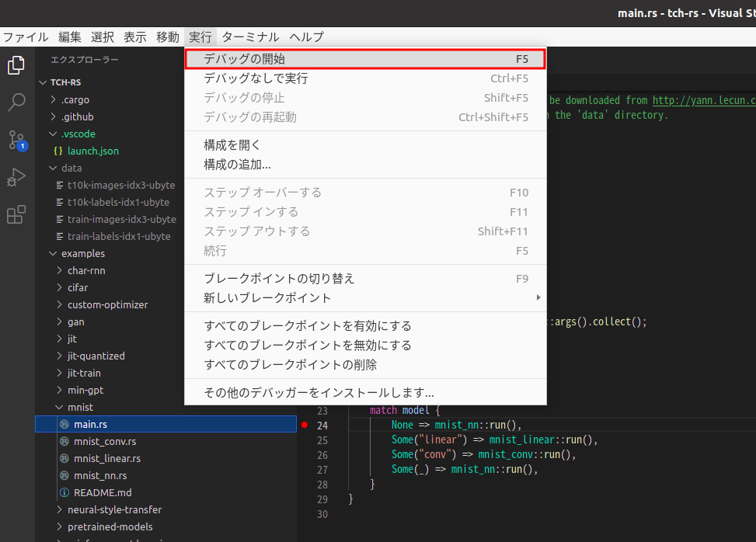756x542 pixels.
Task: Click the file icon beside train-labels-idx1-ubyte
Action: [57, 236]
